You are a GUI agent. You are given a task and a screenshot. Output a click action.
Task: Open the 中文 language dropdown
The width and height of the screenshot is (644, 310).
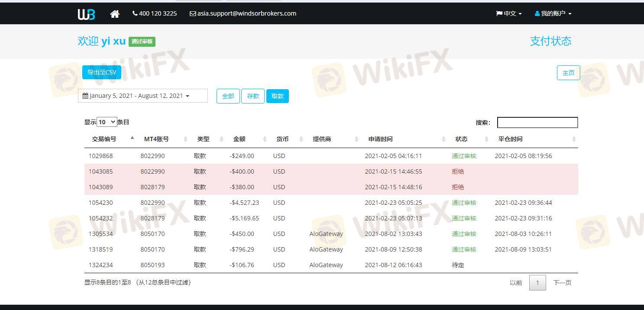coord(509,13)
